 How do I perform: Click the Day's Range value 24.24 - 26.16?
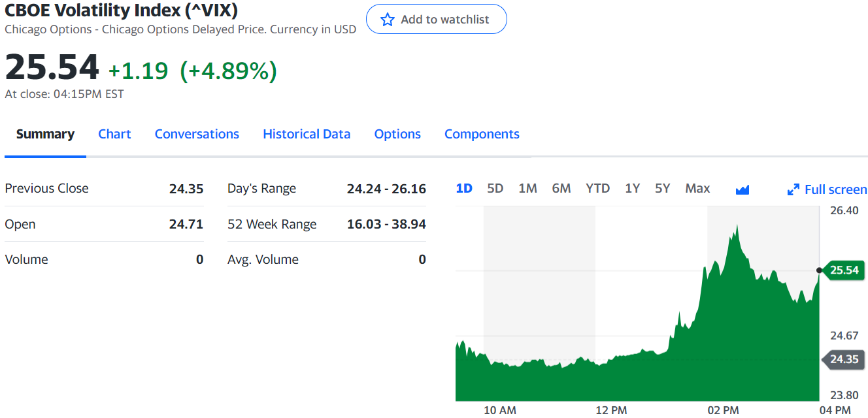386,189
